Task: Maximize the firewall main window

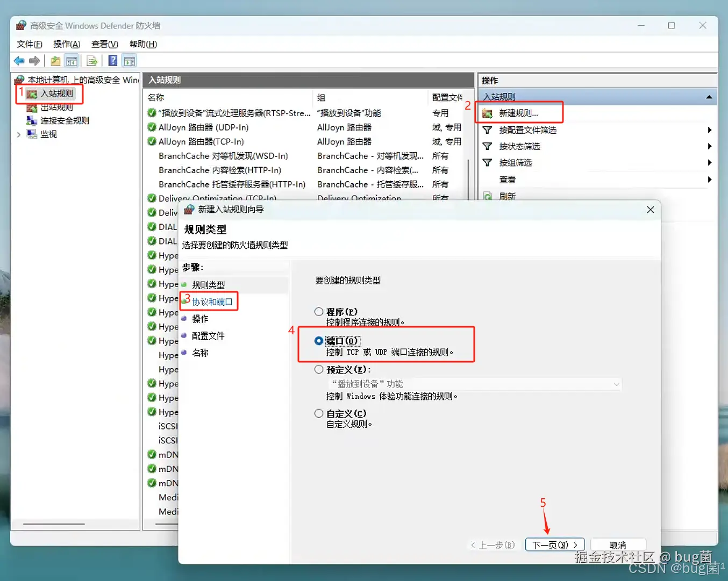Action: click(x=672, y=25)
